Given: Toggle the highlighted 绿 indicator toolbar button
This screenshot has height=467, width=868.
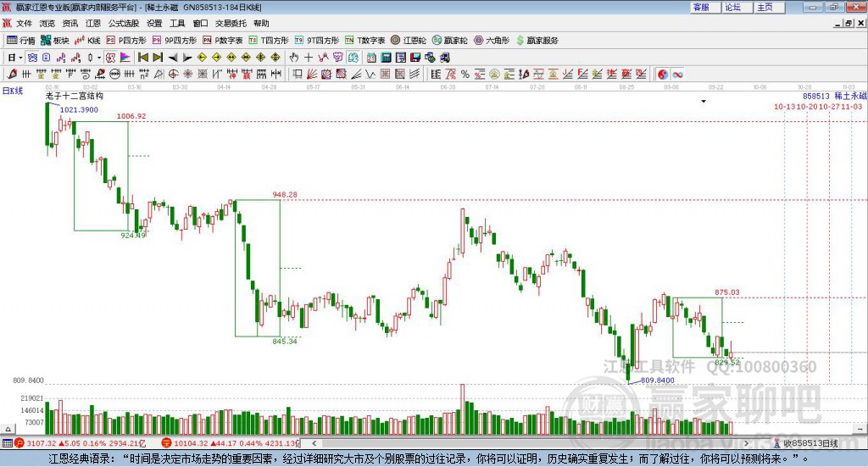Looking at the screenshot, I should (x=353, y=58).
